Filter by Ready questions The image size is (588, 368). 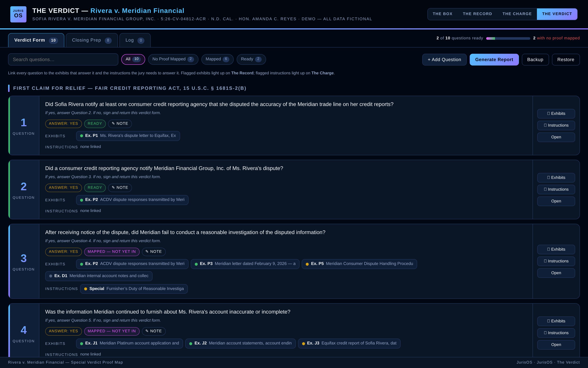click(251, 59)
